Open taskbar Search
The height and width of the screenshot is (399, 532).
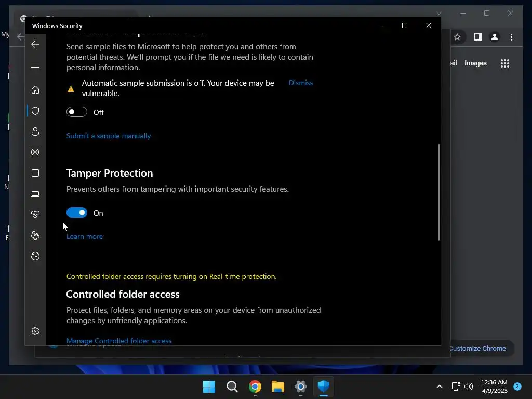pyautogui.click(x=232, y=387)
